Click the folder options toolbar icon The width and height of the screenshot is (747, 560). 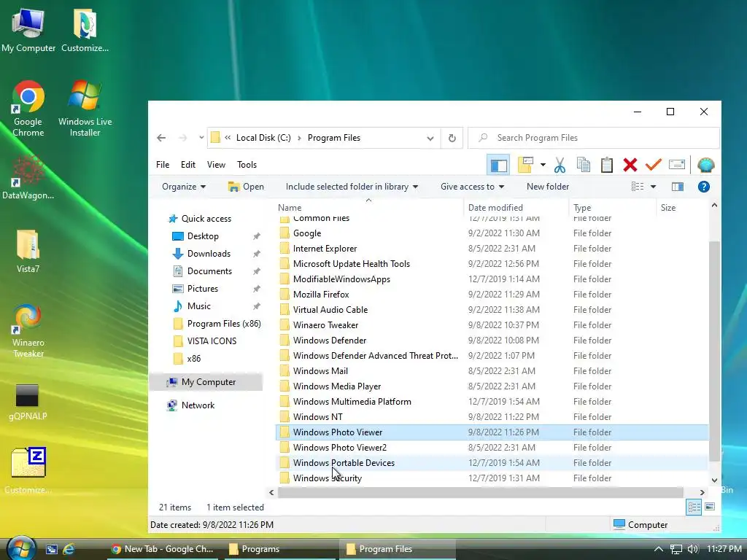tap(525, 165)
